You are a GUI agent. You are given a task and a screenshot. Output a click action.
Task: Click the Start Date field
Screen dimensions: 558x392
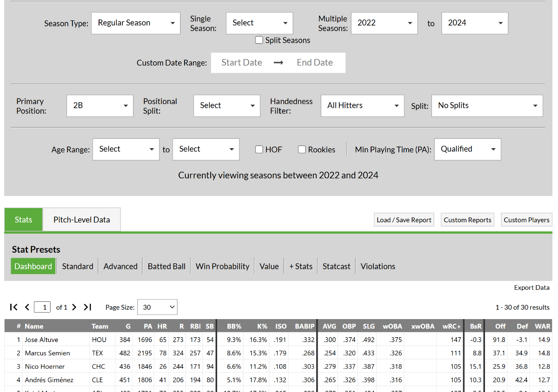click(242, 63)
